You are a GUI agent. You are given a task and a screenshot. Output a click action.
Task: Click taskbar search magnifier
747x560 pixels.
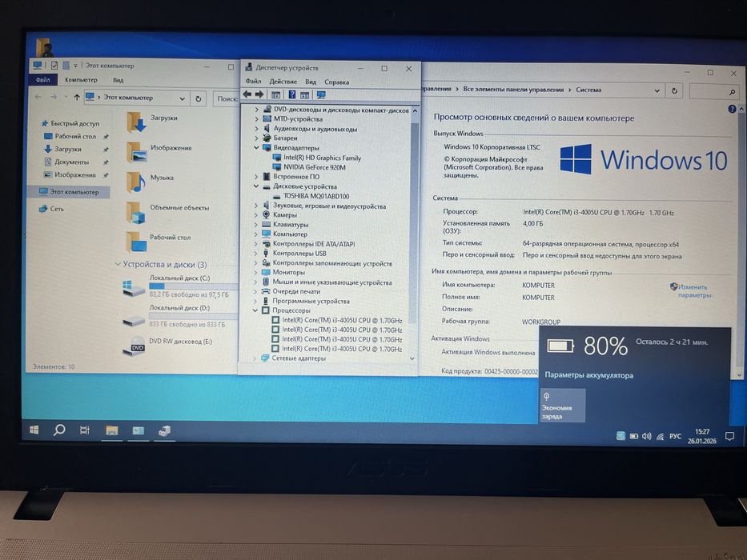pyautogui.click(x=59, y=430)
